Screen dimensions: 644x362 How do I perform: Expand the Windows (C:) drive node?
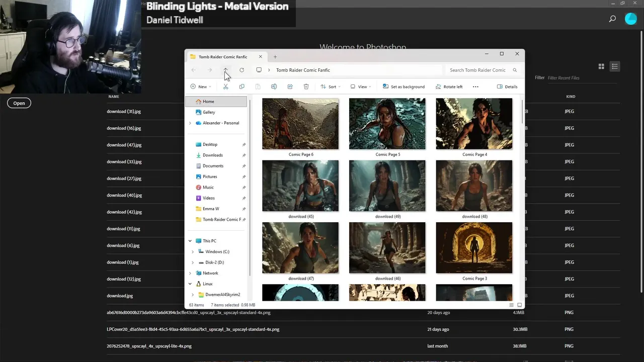click(x=193, y=251)
